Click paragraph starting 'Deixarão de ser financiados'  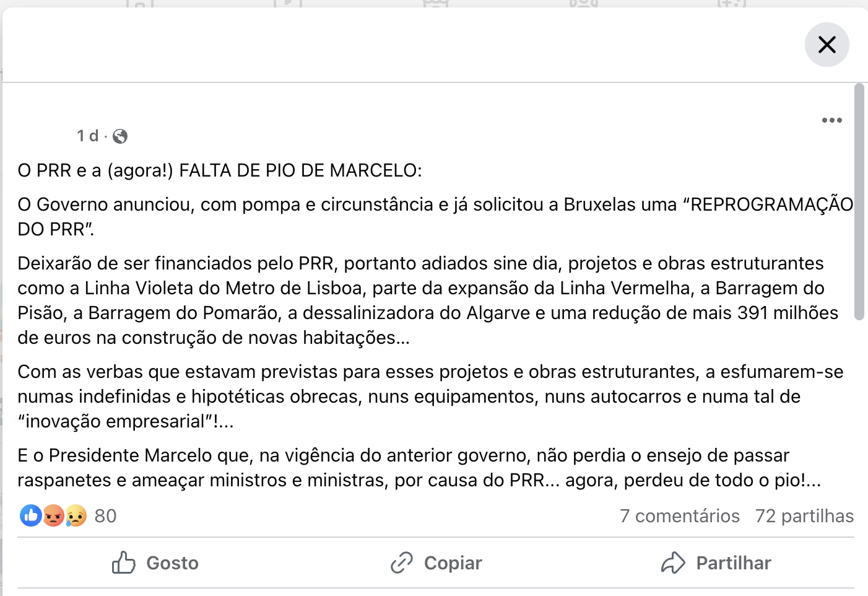pos(428,300)
